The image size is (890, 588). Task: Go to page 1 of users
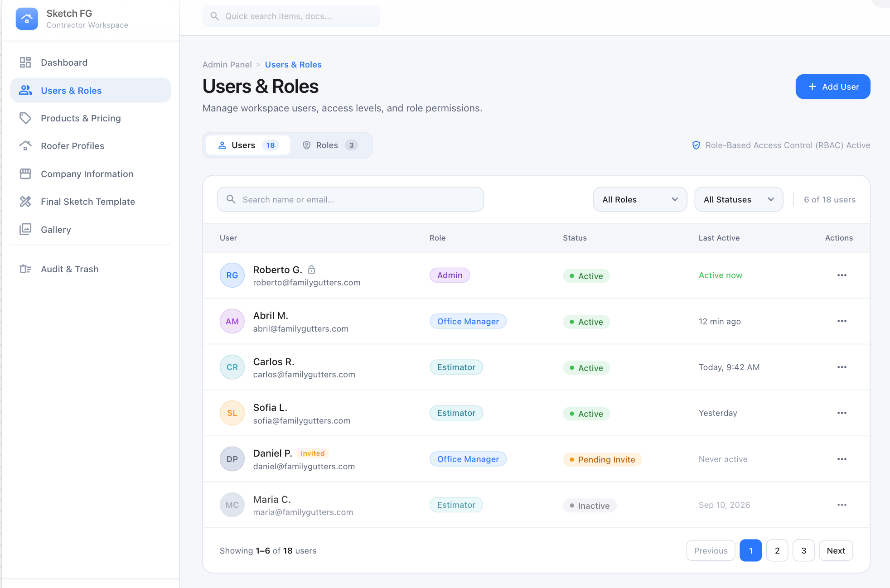[750, 550]
